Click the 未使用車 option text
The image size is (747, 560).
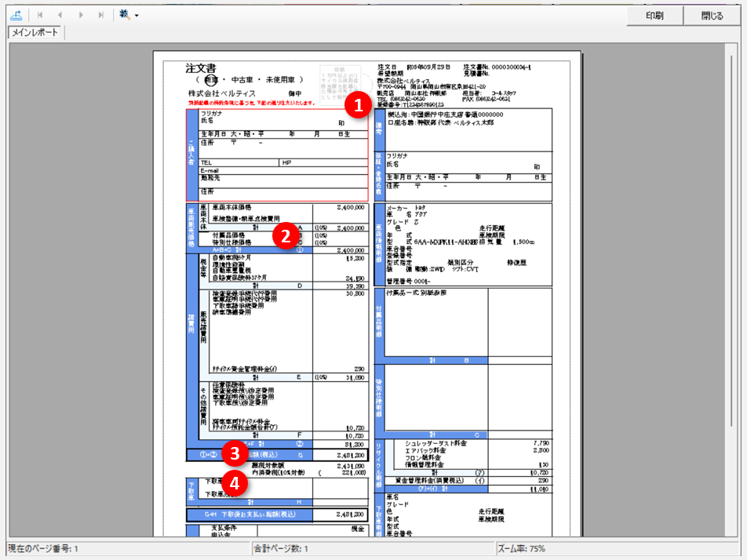(280, 80)
